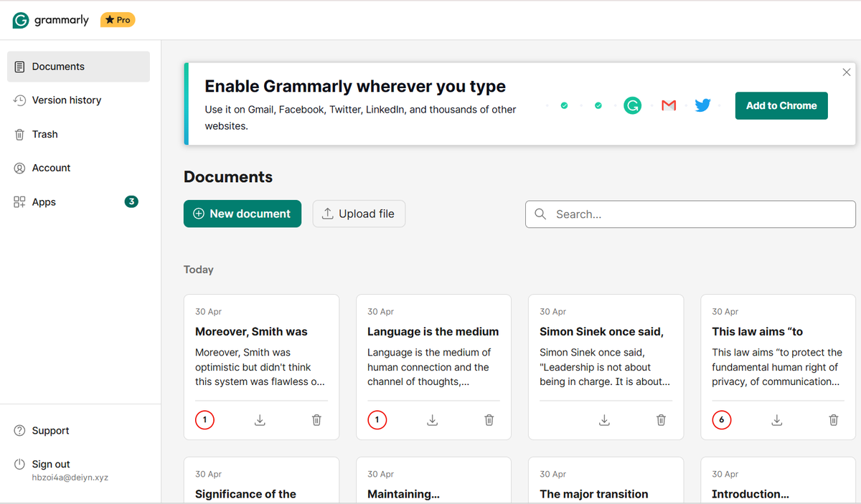Click Sign out
861x504 pixels.
click(51, 464)
